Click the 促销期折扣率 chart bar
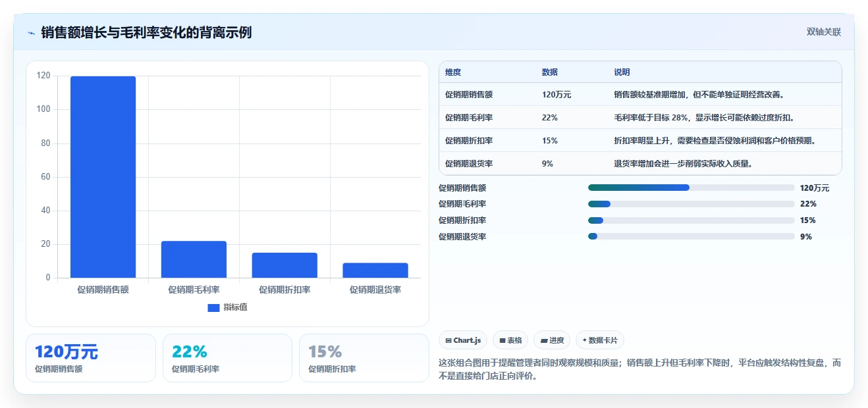This screenshot has height=408, width=868. point(285,265)
